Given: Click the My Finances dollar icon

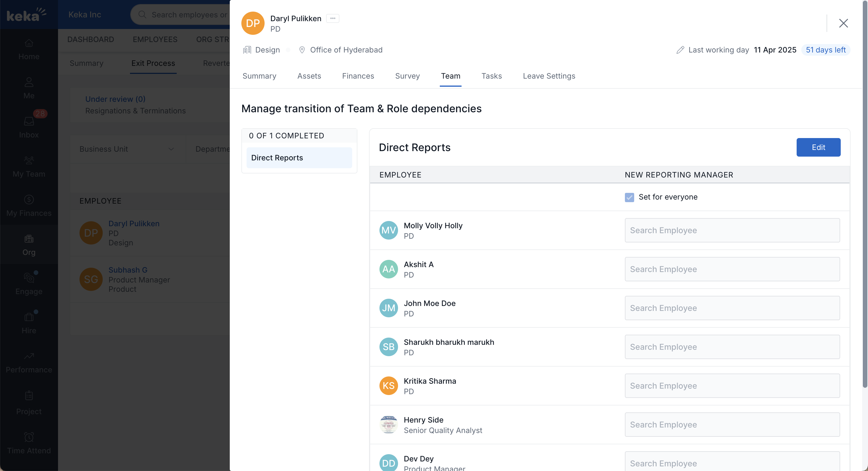Looking at the screenshot, I should (29, 200).
